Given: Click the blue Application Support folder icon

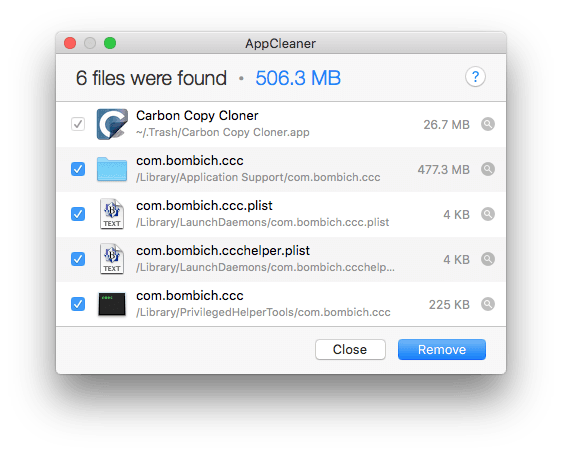Looking at the screenshot, I should (112, 169).
